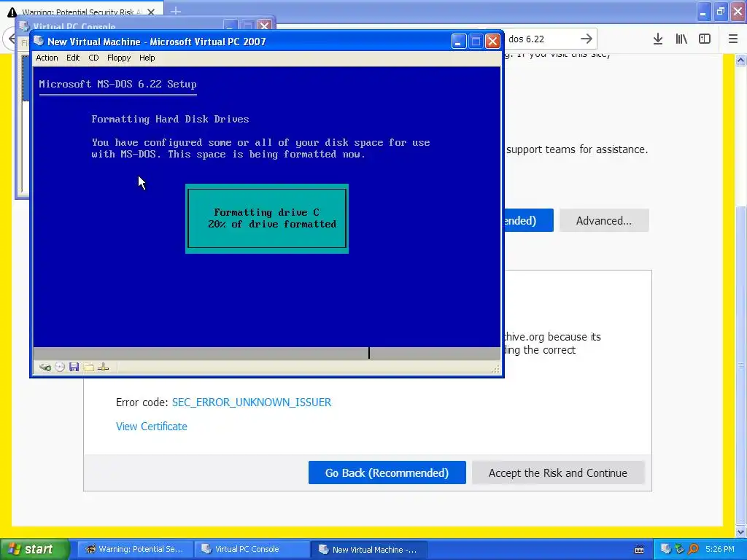The height and width of the screenshot is (560, 747).
Task: Click the search go arrow next to dos 6.22
Action: pos(587,39)
